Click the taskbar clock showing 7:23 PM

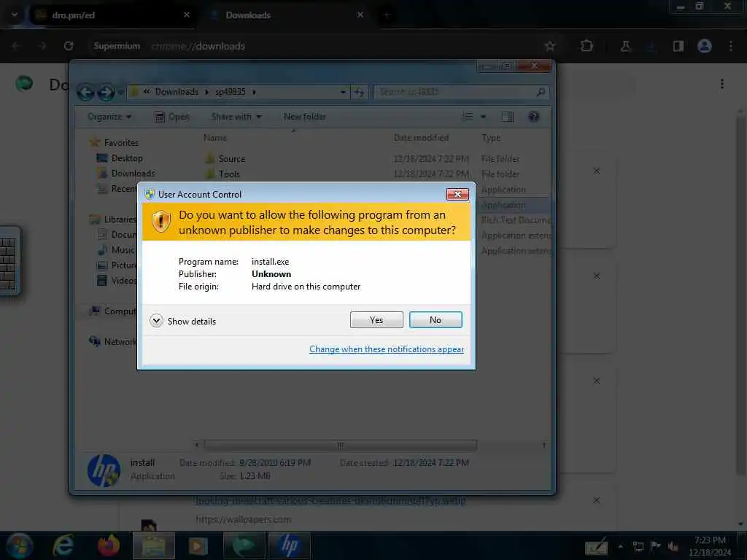[710, 540]
